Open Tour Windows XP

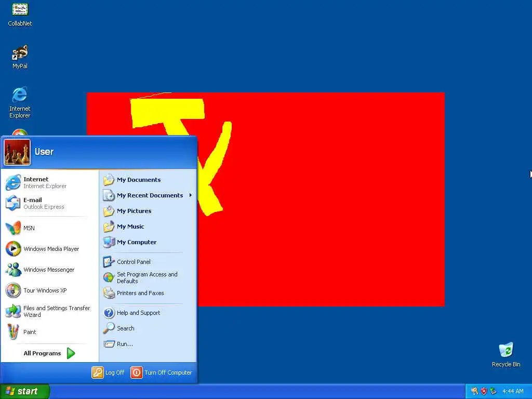(49, 290)
